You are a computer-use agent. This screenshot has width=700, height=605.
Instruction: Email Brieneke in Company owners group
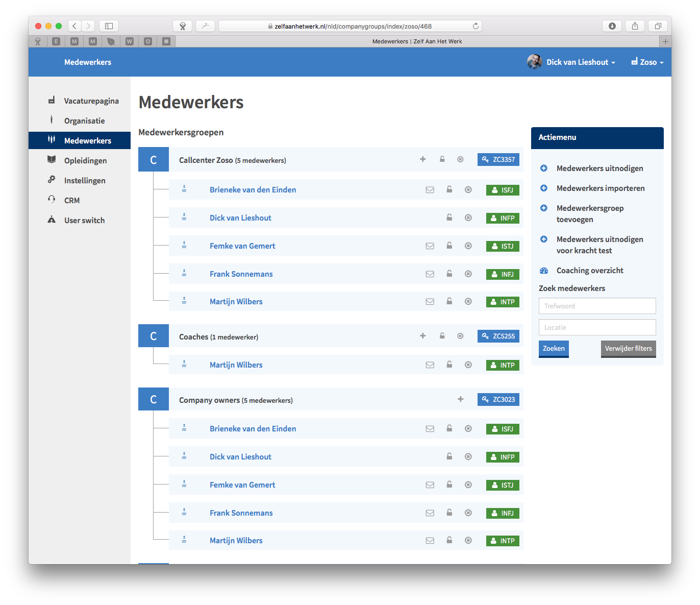[430, 429]
